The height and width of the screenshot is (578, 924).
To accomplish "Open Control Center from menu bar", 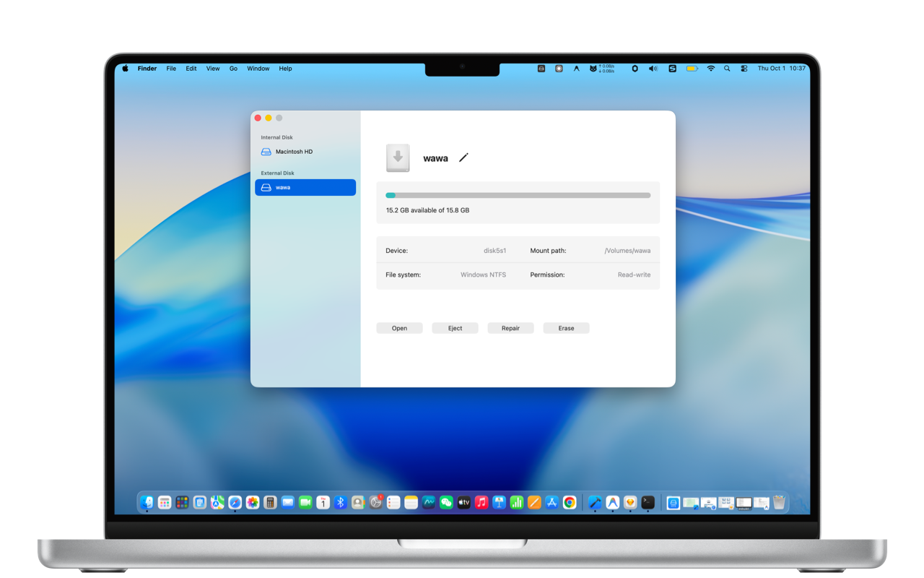I will click(x=744, y=69).
